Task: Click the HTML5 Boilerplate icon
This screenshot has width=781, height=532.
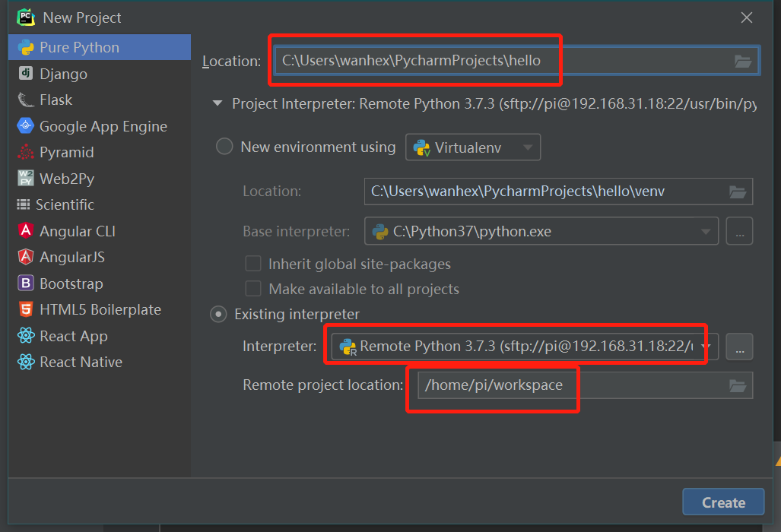Action: click(25, 309)
